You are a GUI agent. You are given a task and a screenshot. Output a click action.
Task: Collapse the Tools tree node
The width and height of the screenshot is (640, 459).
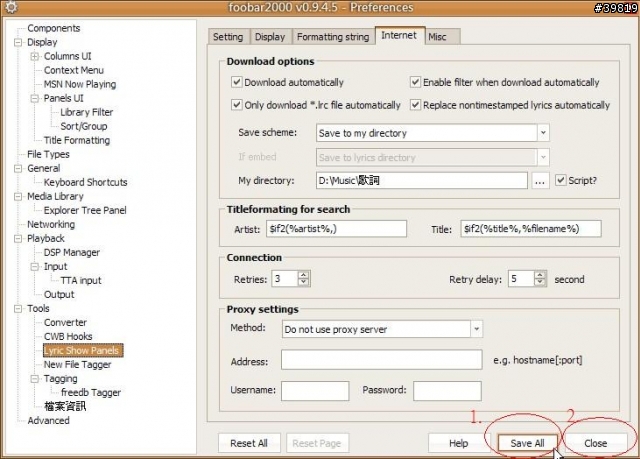[x=18, y=309]
